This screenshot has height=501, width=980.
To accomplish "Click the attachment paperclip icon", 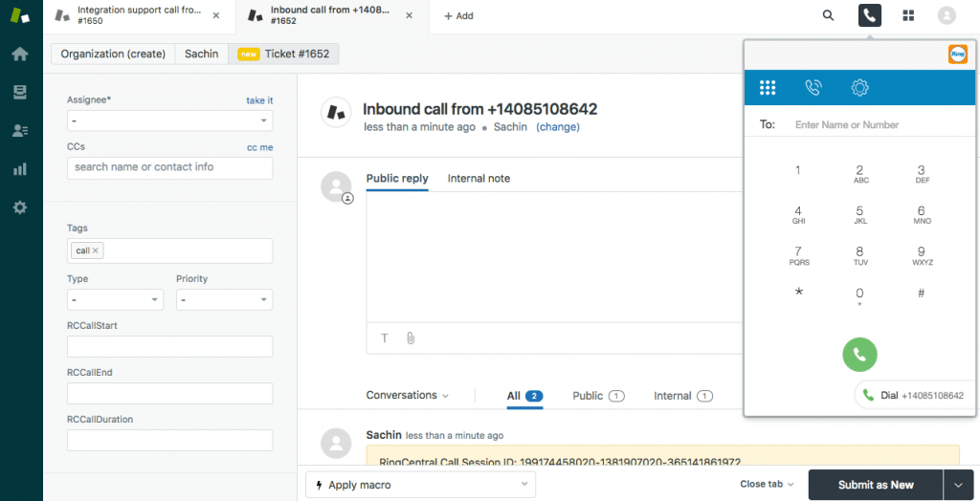I will [410, 338].
